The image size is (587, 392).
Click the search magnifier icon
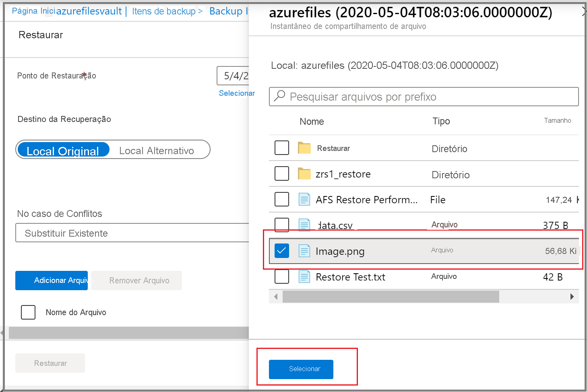(279, 96)
